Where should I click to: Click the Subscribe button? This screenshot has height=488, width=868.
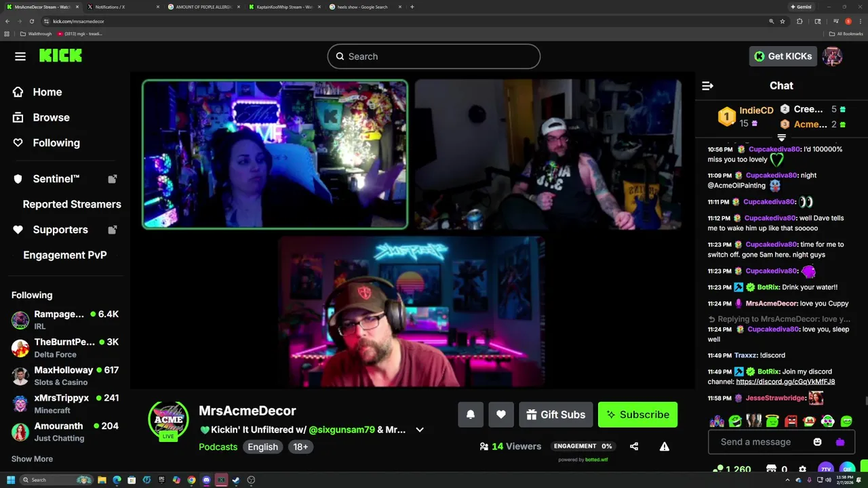(637, 415)
